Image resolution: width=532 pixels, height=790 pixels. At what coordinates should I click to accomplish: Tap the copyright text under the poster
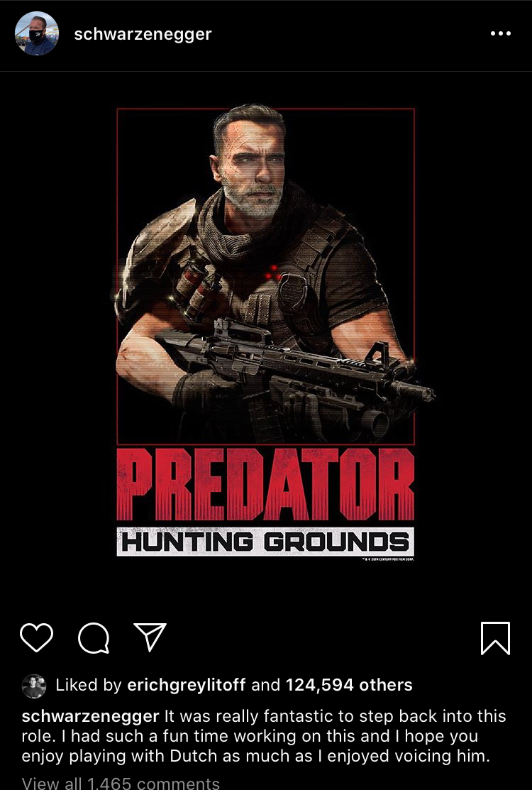[387, 559]
